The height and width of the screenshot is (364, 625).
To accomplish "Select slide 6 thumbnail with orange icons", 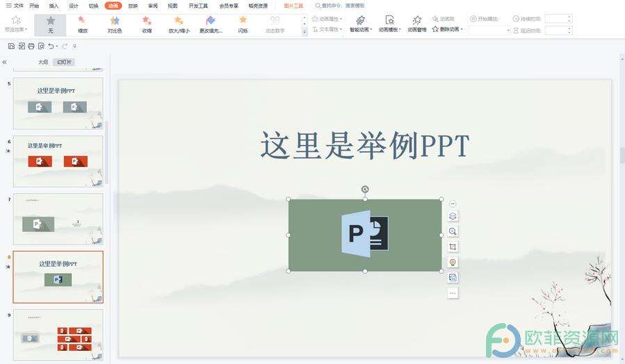I will (58, 161).
